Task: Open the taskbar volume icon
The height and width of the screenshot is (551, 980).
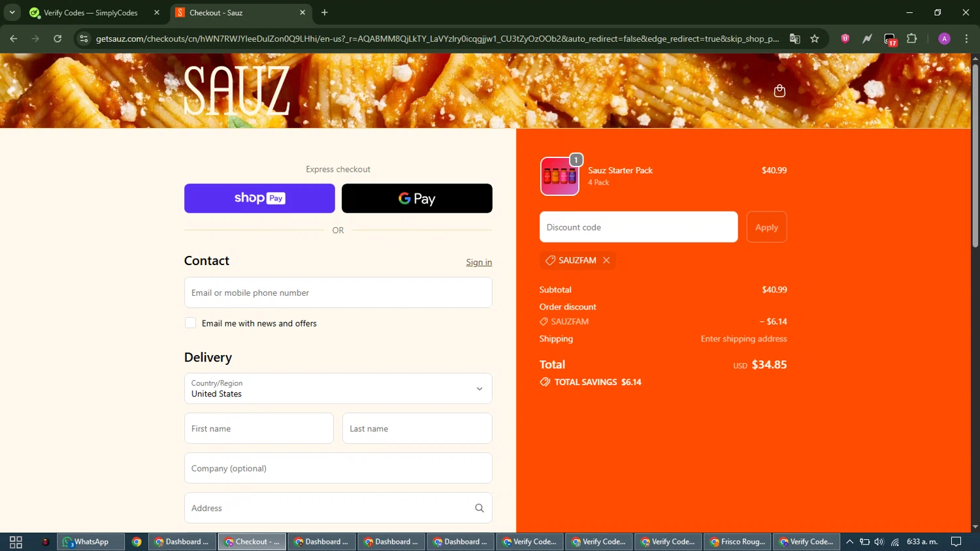Action: click(x=879, y=542)
